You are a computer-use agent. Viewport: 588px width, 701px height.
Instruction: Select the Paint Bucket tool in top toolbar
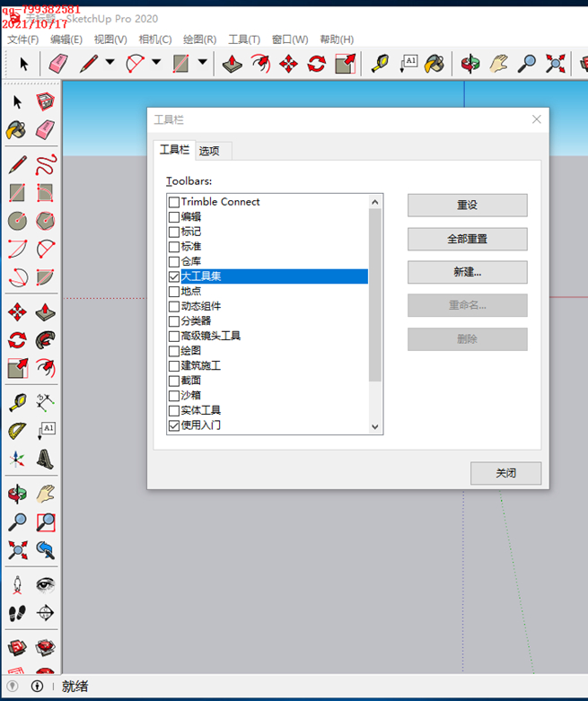[434, 64]
